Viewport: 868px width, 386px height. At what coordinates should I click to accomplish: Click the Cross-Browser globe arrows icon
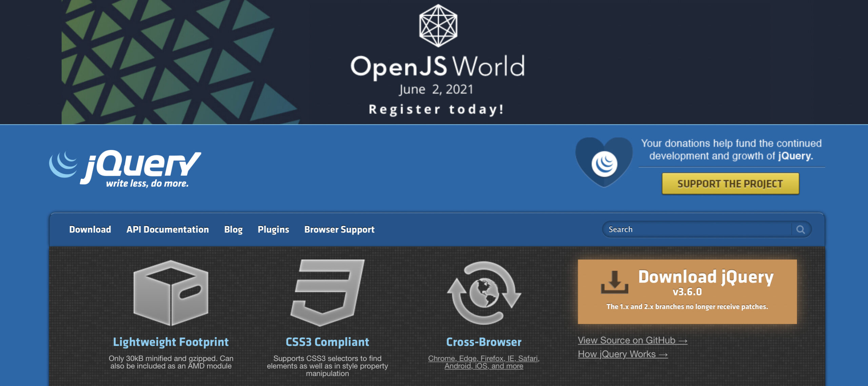click(484, 293)
